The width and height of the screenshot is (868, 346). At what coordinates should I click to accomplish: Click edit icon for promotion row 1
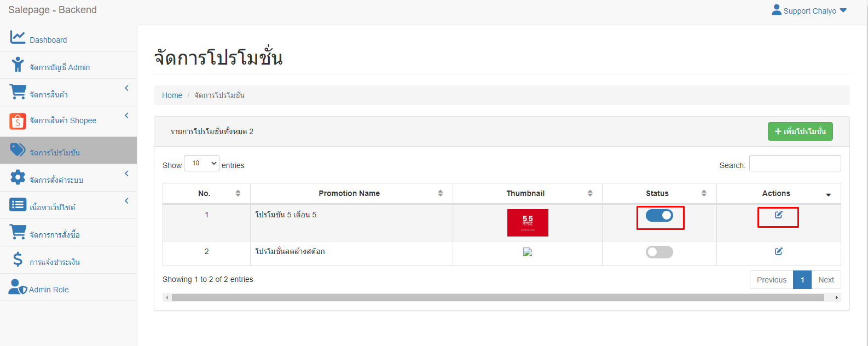click(778, 215)
